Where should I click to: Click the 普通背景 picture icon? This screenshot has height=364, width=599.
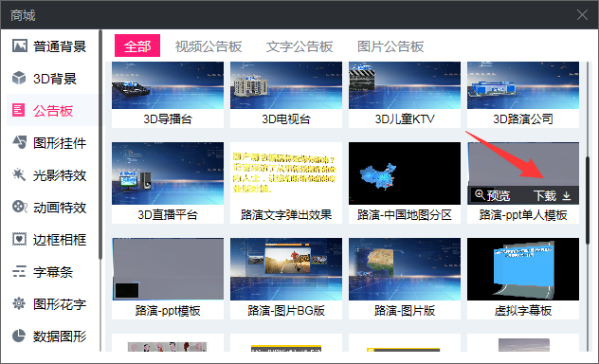pyautogui.click(x=20, y=45)
